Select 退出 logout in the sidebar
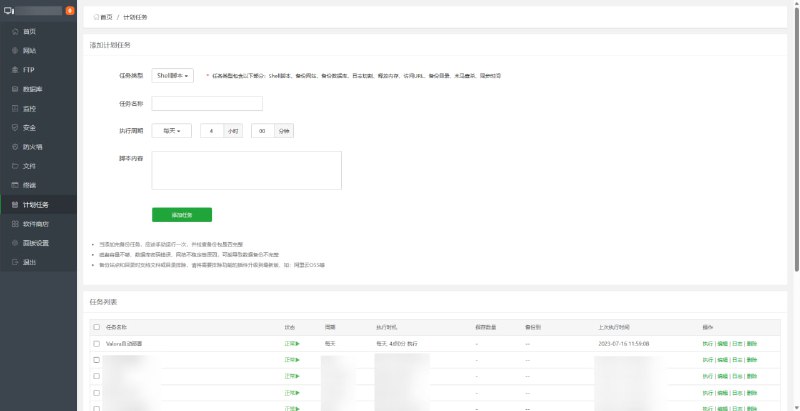This screenshot has width=800, height=411. tap(30, 262)
